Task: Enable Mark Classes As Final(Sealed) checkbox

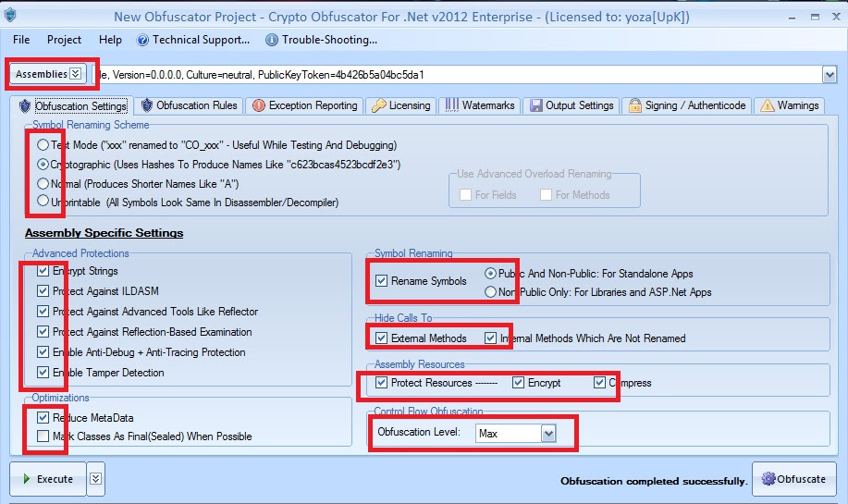Action: (x=43, y=436)
